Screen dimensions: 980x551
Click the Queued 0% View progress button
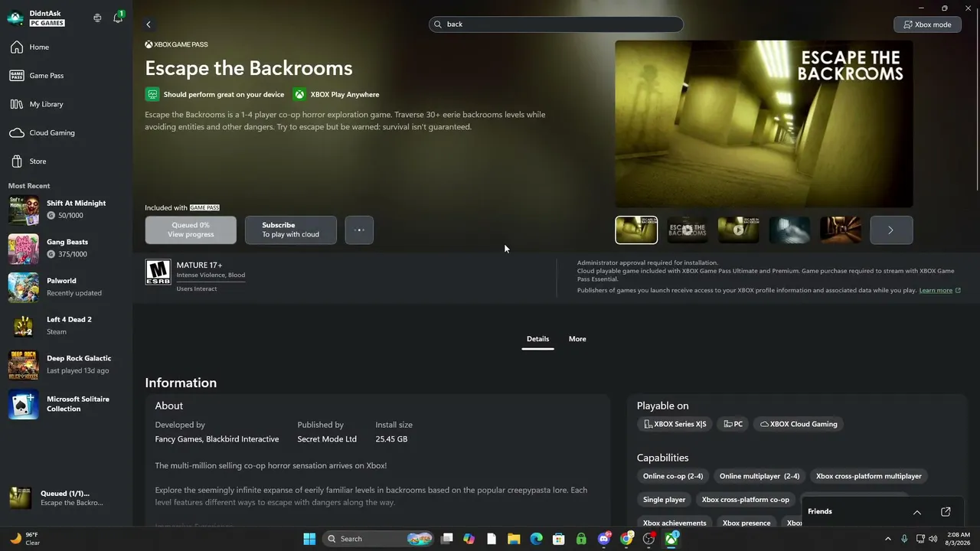point(191,230)
